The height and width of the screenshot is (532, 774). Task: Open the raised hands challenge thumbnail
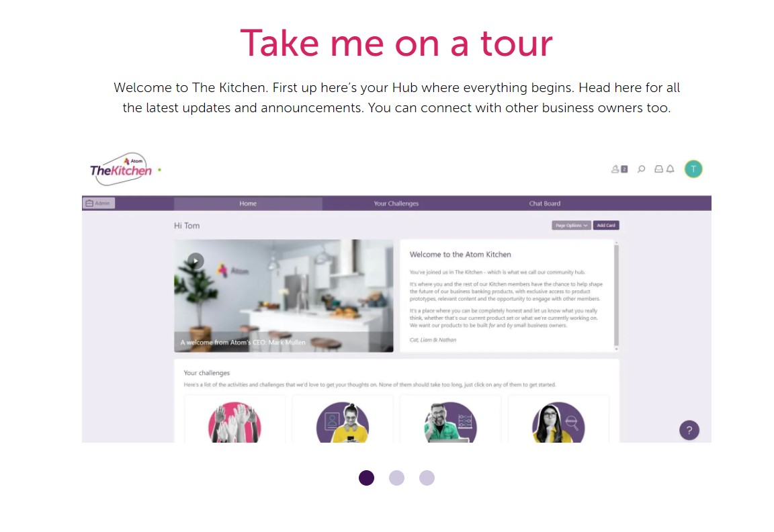[x=234, y=423]
